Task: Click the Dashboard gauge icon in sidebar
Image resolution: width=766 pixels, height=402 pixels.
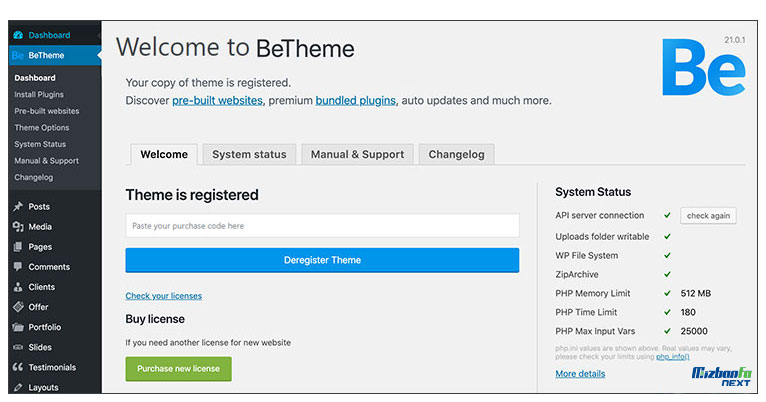Action: [x=18, y=35]
